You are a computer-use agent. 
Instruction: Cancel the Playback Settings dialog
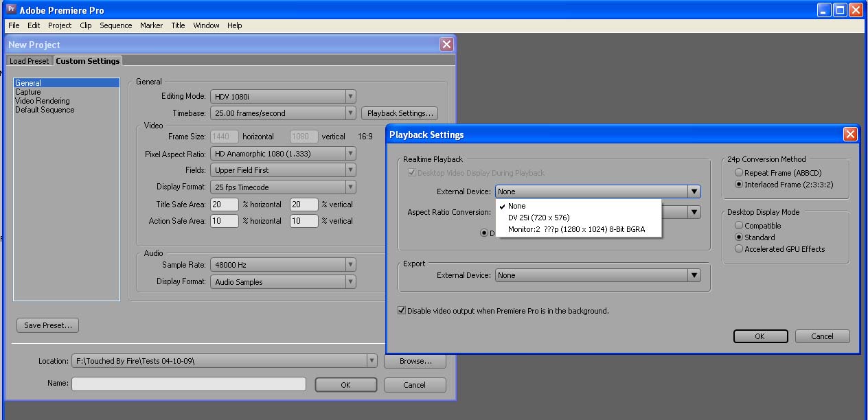(x=823, y=336)
